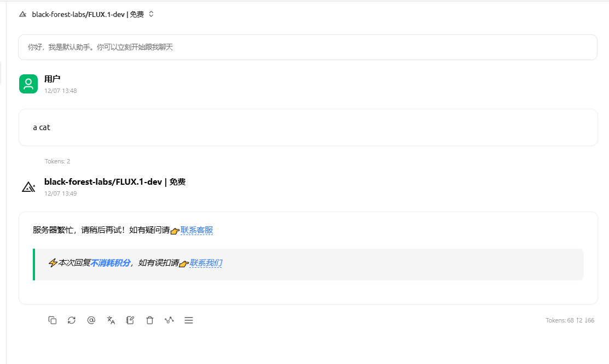Copy the assistant's reply message
Image resolution: width=609 pixels, height=364 pixels.
point(53,320)
